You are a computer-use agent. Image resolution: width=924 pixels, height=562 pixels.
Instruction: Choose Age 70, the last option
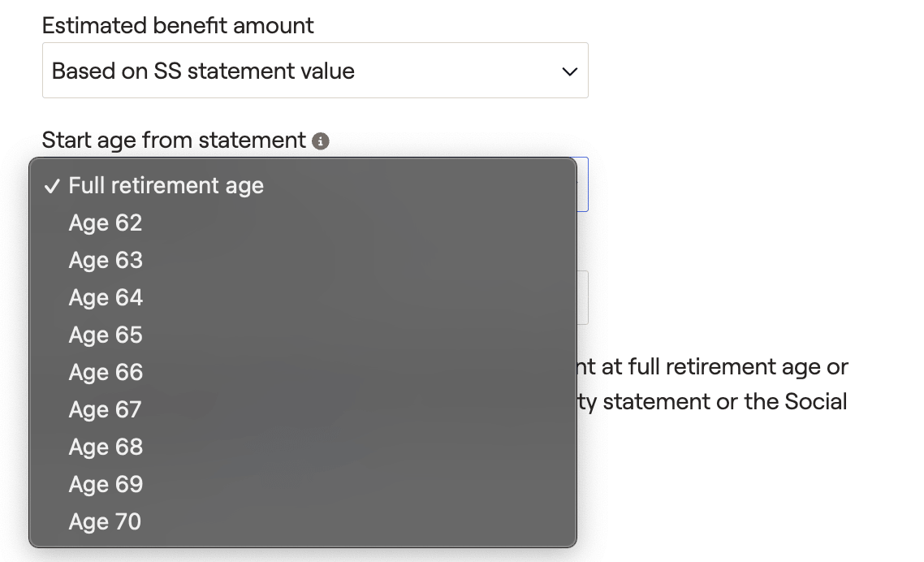(106, 521)
